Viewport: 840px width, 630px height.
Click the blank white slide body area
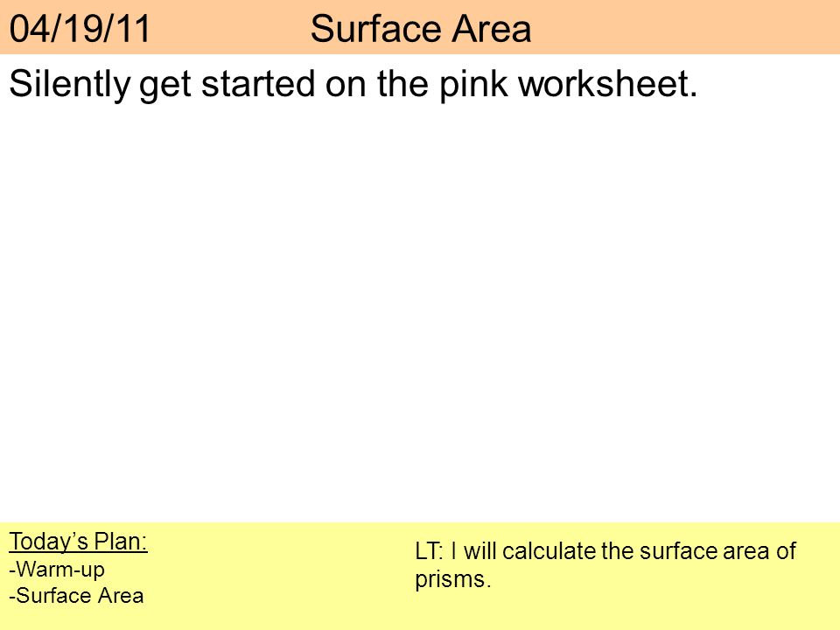[x=420, y=311]
